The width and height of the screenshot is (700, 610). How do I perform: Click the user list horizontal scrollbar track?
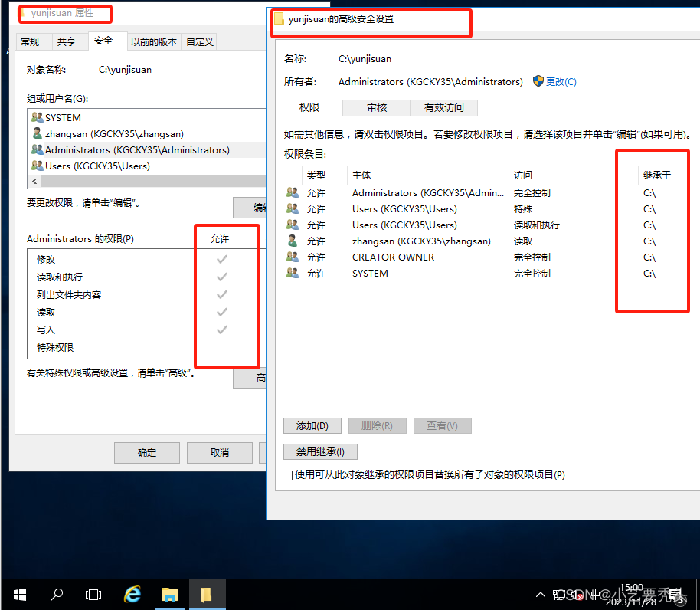pyautogui.click(x=152, y=182)
